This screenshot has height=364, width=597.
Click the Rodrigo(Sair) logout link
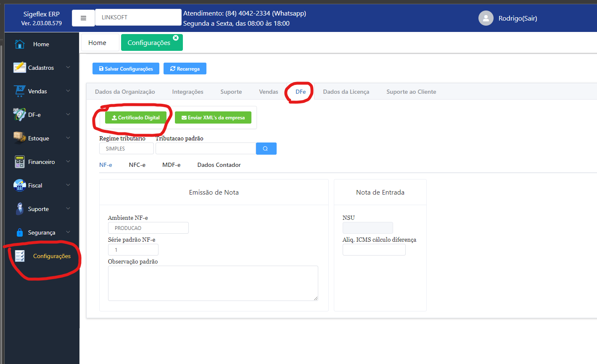pyautogui.click(x=518, y=18)
